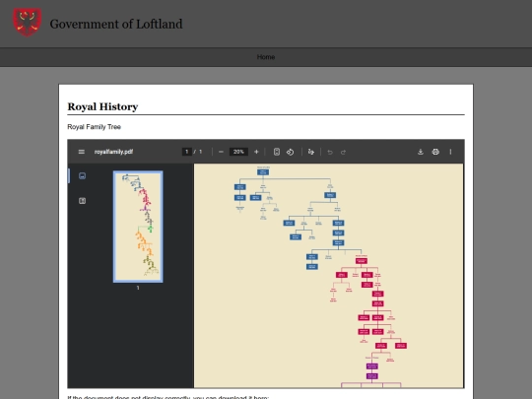Download the royalfamily.pdf file
This screenshot has height=399, width=532.
[421, 152]
